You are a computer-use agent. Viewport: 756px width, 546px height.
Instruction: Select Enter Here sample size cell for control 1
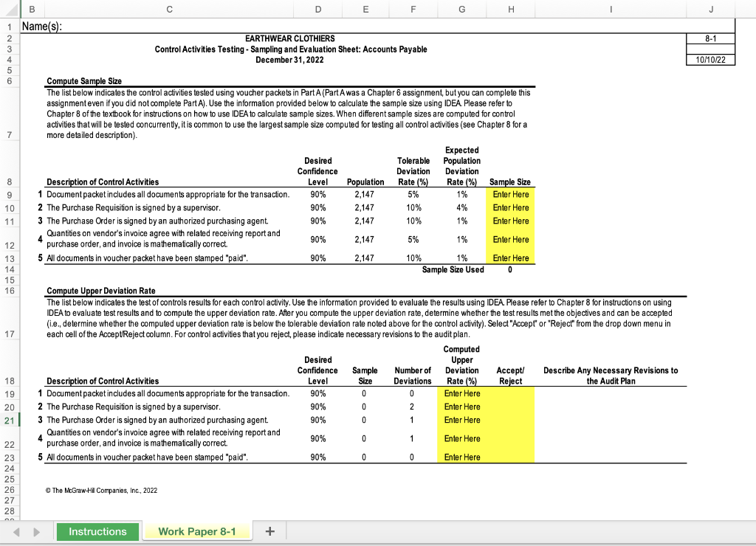click(511, 195)
